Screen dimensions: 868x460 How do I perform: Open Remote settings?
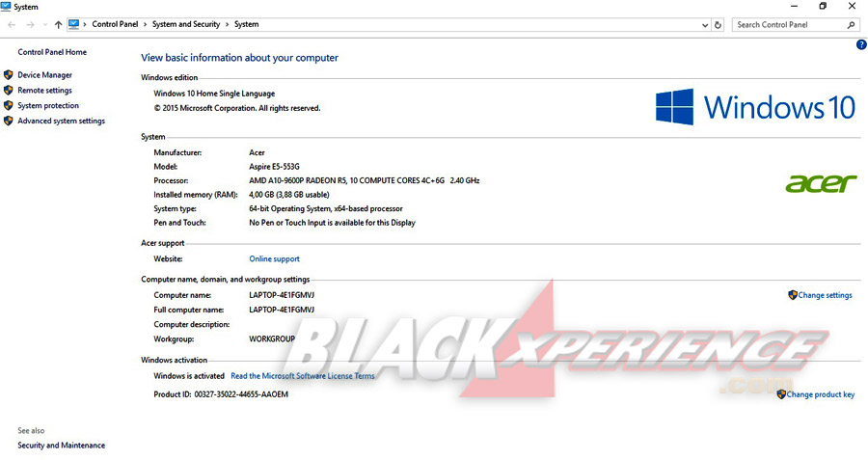pyautogui.click(x=44, y=91)
